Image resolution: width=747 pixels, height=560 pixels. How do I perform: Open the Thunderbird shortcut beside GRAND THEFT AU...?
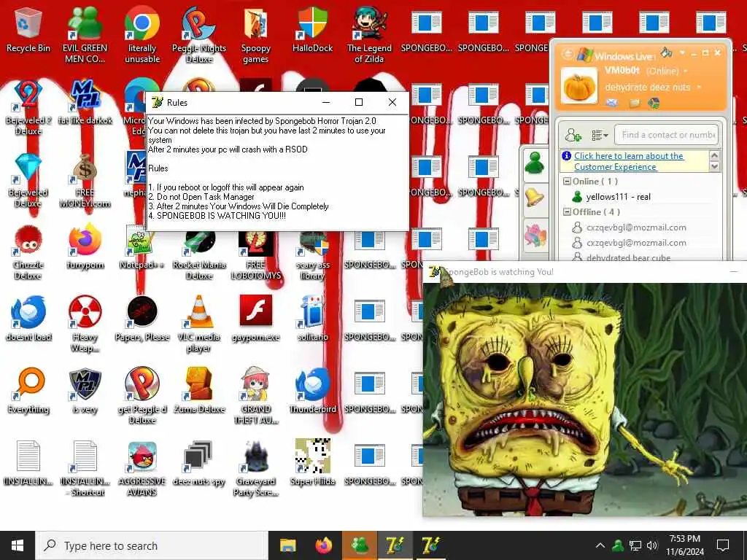point(312,391)
